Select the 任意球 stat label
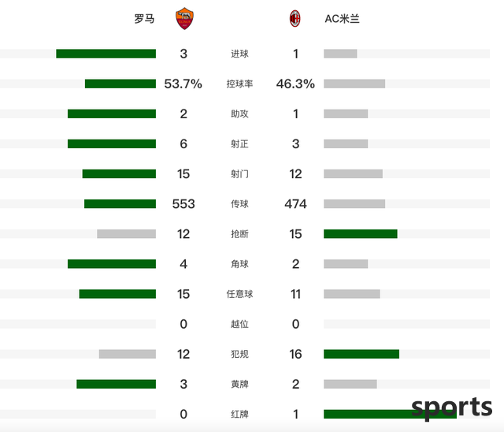 239,294
